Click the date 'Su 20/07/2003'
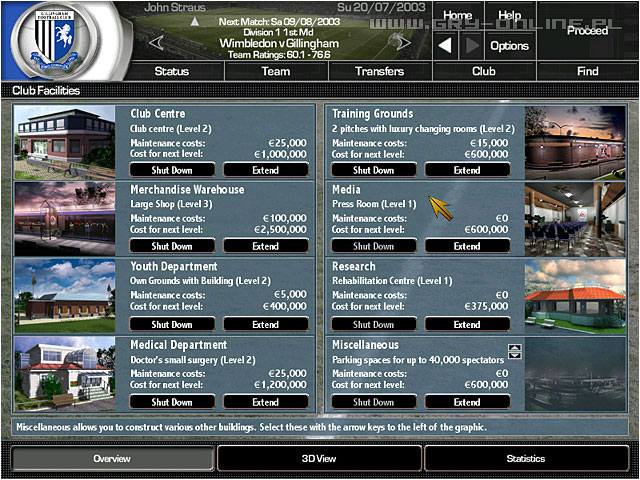 [381, 7]
